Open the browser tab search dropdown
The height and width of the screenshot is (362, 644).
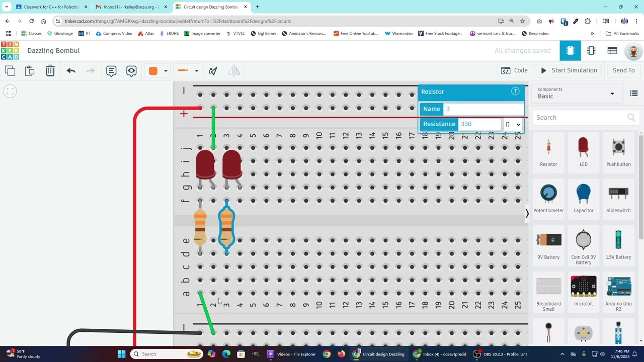(7, 7)
